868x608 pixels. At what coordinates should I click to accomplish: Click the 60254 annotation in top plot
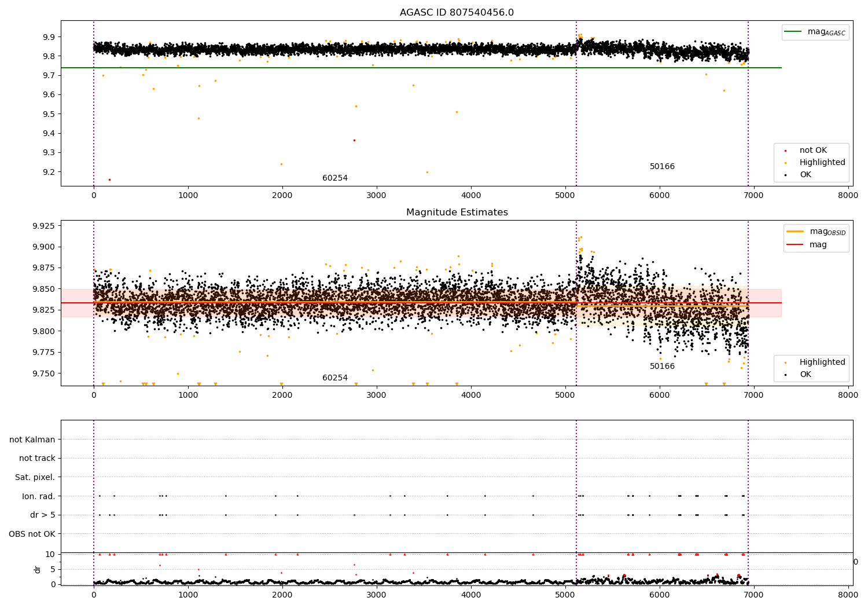[335, 178]
